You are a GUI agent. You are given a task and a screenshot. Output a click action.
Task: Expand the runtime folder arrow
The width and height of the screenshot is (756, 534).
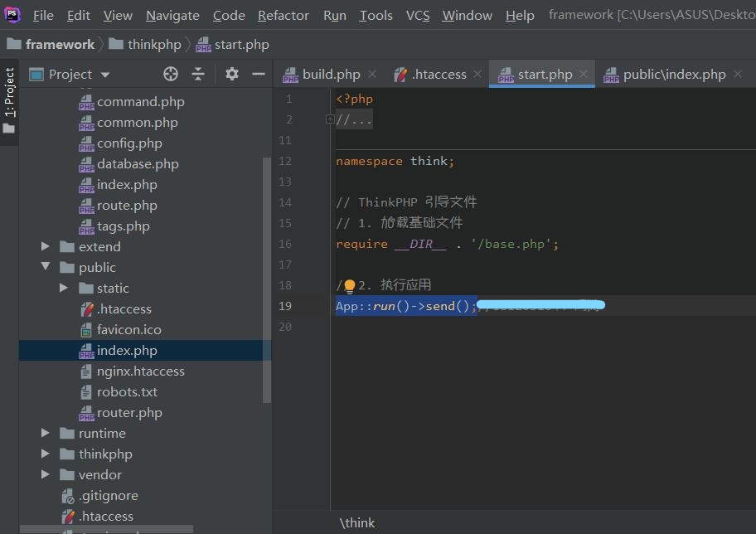(46, 433)
